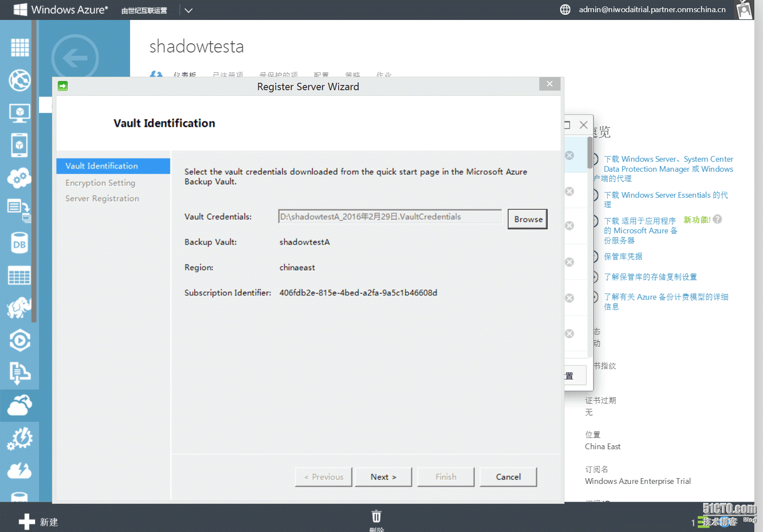The height and width of the screenshot is (532, 763).
Task: Click the chinaeast region value
Action: 297,268
